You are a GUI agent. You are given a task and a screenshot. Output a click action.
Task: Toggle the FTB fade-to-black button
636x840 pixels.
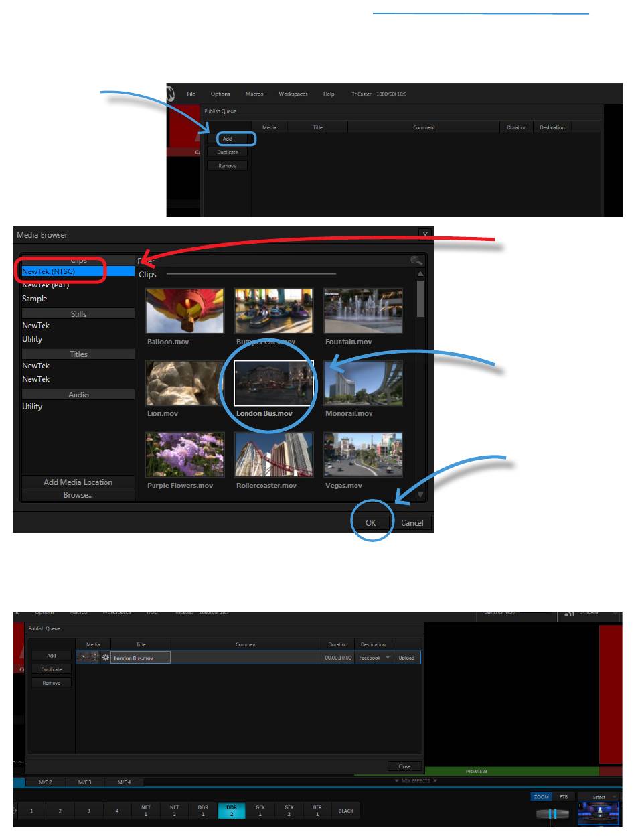click(x=563, y=797)
